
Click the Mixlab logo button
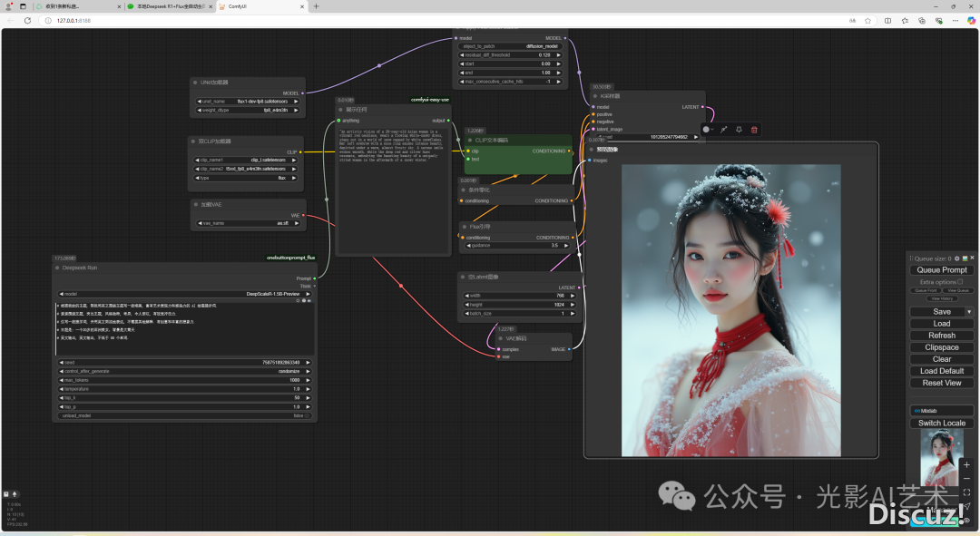pos(941,411)
